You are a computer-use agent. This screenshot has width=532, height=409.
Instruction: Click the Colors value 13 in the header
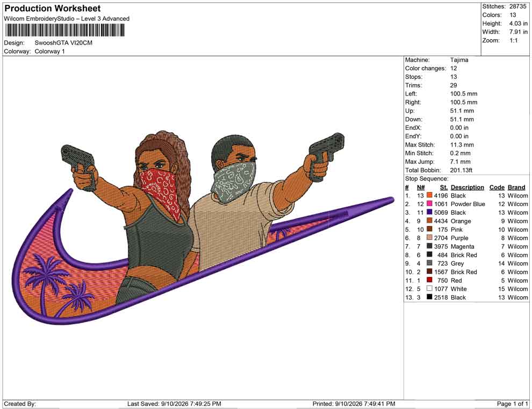[x=512, y=15]
